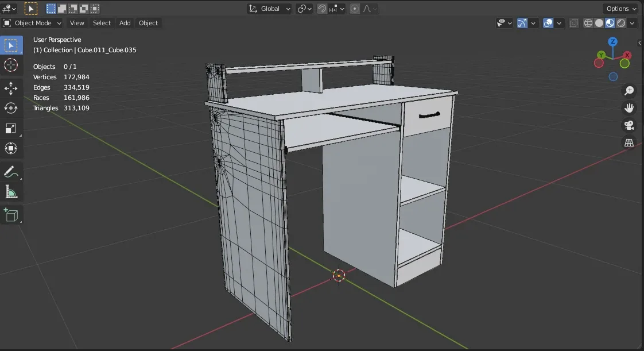Expand the Options dropdown
644x351 pixels.
coord(621,9)
